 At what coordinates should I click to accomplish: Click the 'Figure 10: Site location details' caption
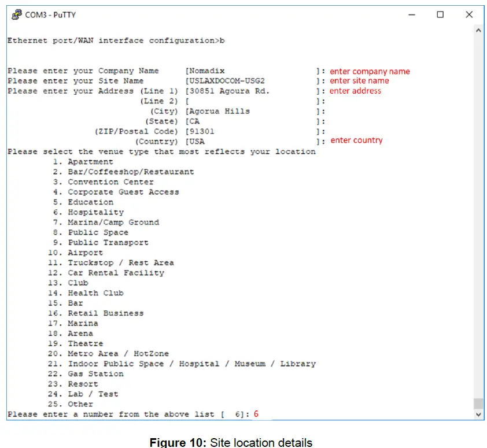(x=231, y=442)
